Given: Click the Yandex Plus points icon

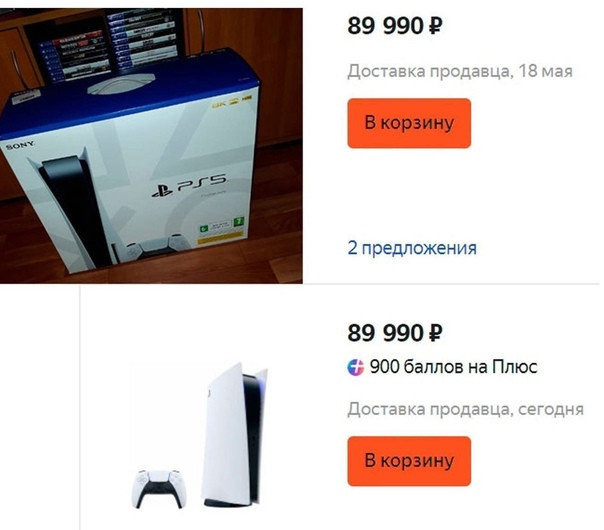Looking at the screenshot, I should 356,367.
